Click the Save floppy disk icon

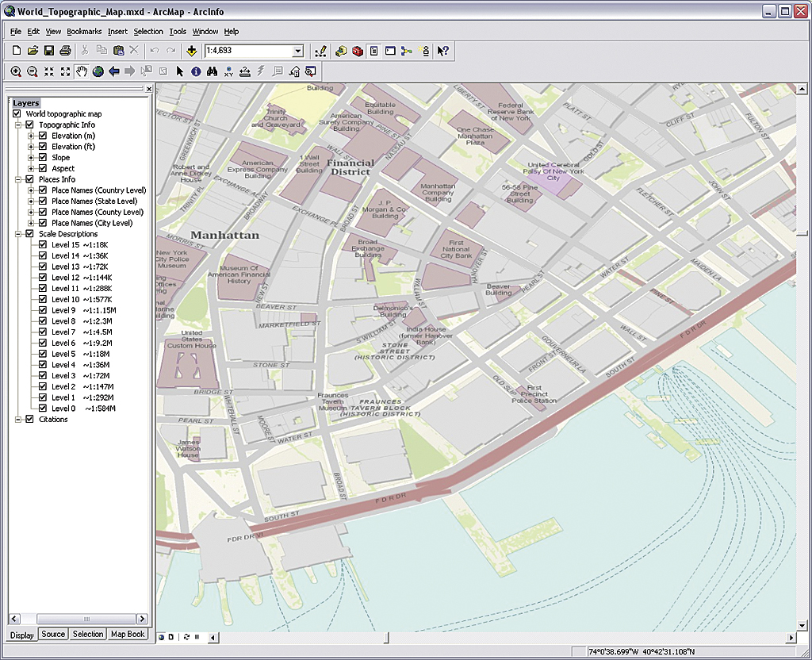pos(49,51)
